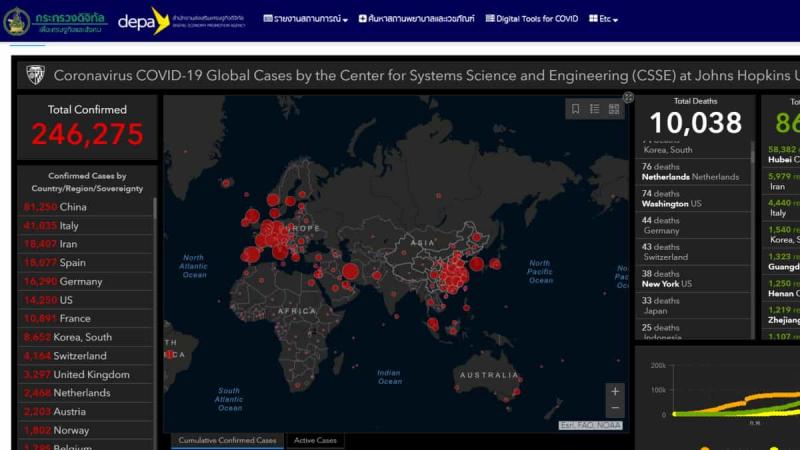
Task: Switch to Cumulative Confirmed Cases tab
Action: (x=227, y=440)
